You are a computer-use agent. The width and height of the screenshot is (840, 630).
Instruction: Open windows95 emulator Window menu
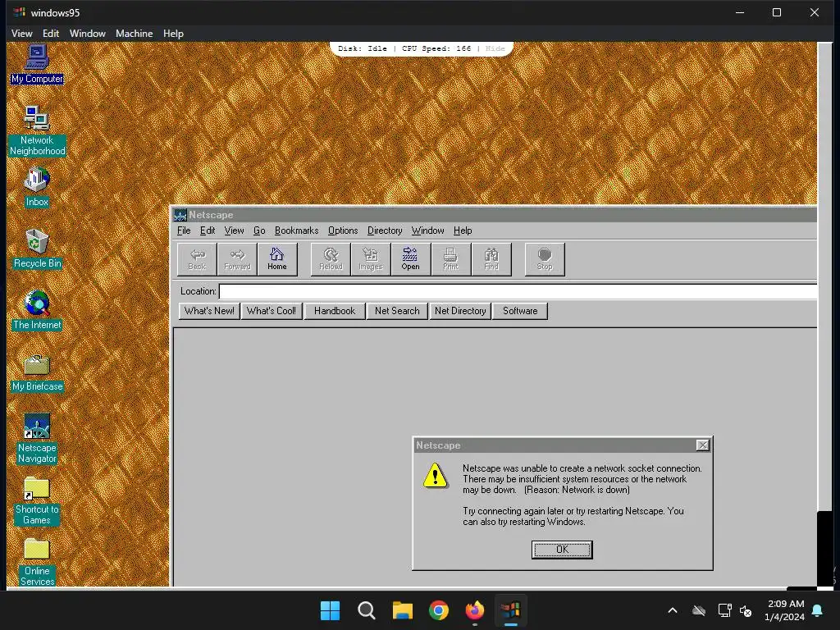[x=87, y=33]
